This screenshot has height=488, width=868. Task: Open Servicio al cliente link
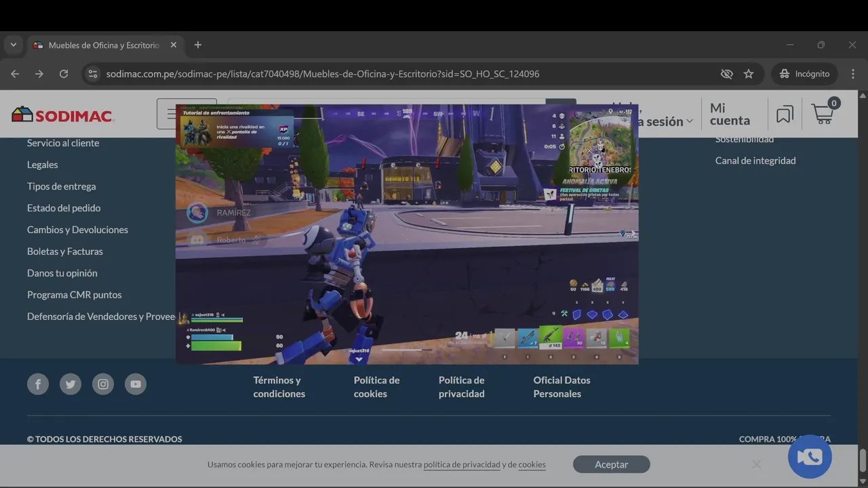coord(63,143)
